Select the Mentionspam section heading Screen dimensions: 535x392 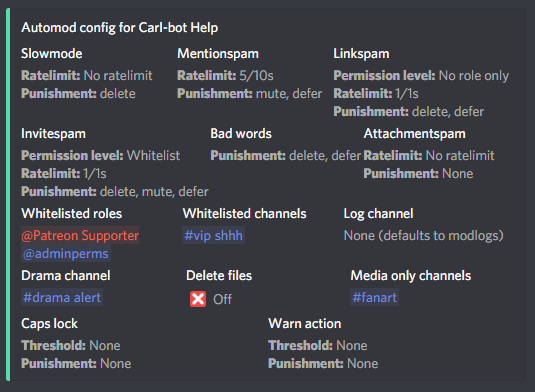coord(218,54)
